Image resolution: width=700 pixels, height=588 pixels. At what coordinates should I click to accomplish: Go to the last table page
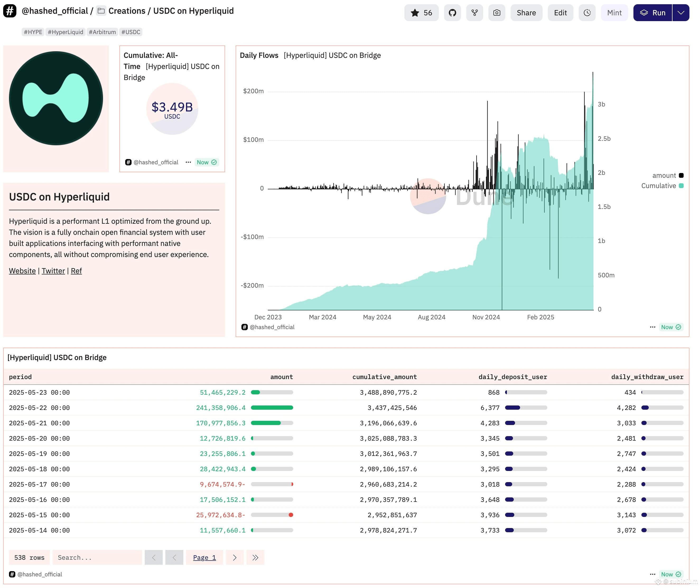point(255,557)
